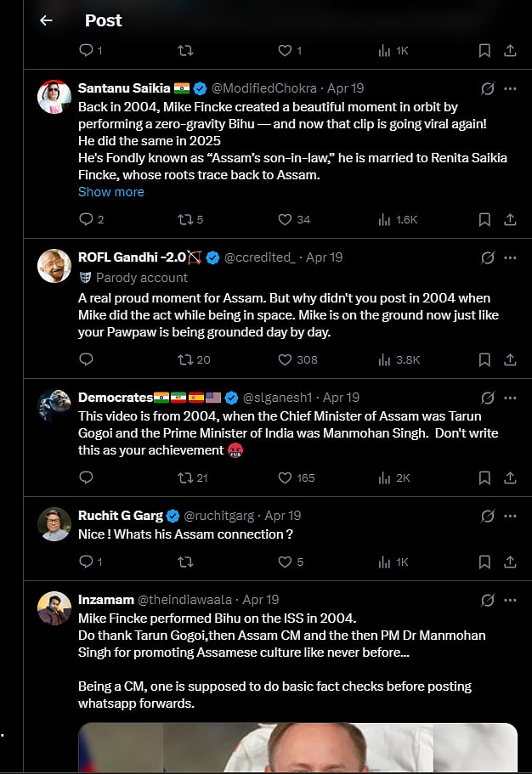Like Santanu Saikia's post with 34 likes
Viewport: 532px width, 774px height.
[286, 219]
